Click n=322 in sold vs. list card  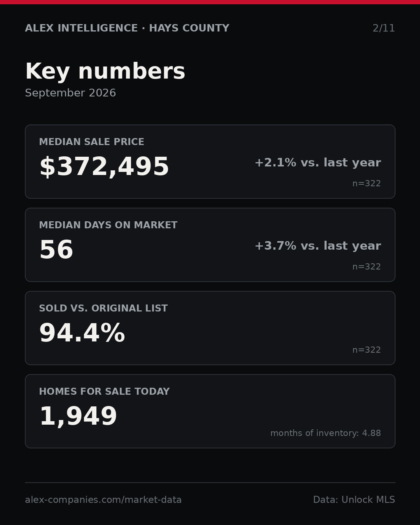(x=367, y=350)
